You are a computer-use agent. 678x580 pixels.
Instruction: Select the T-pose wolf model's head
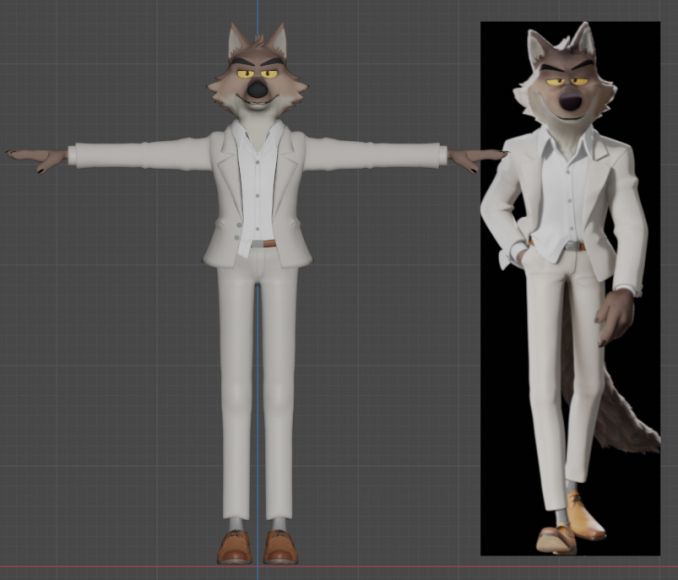coord(258,73)
